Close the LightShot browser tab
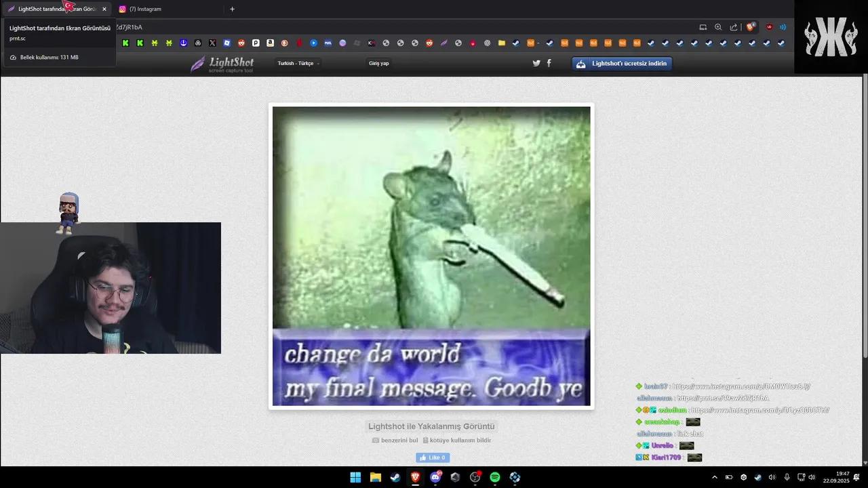The height and width of the screenshot is (488, 868). tap(104, 9)
